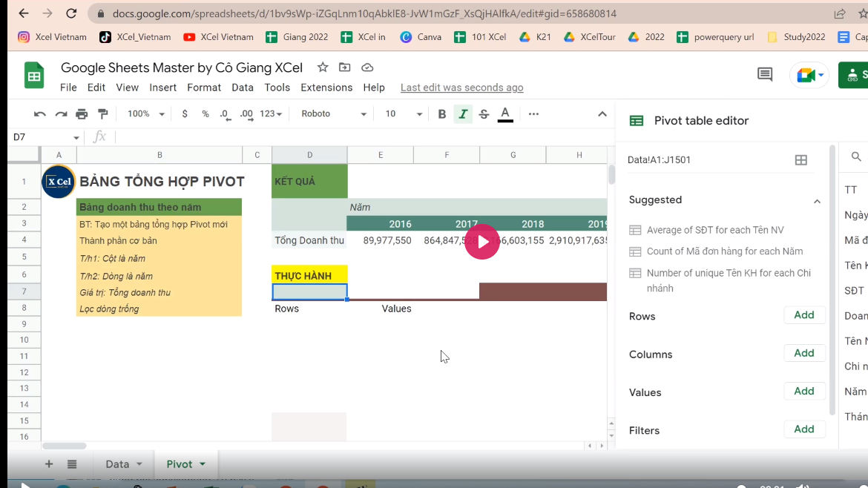
Task: Click the Google Sheets home logo
Action: [34, 75]
